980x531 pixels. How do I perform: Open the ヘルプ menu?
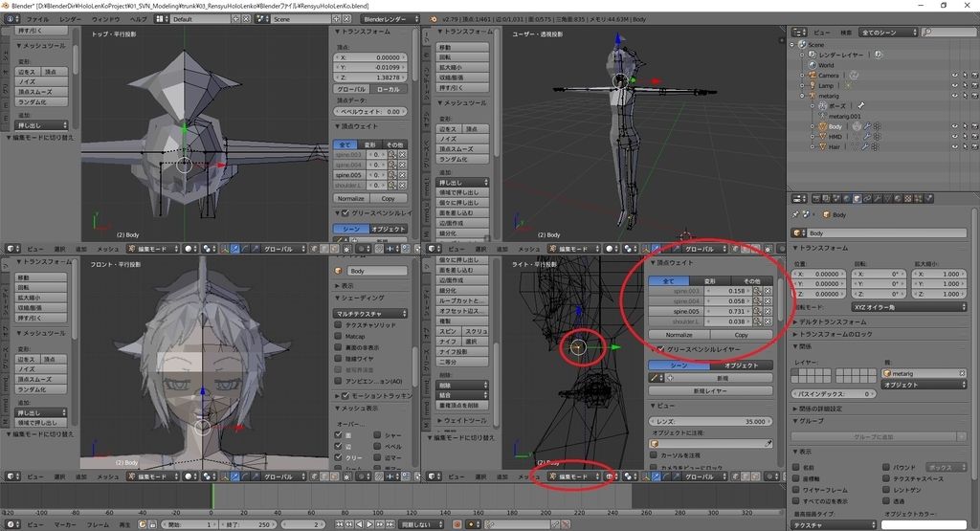[x=138, y=19]
